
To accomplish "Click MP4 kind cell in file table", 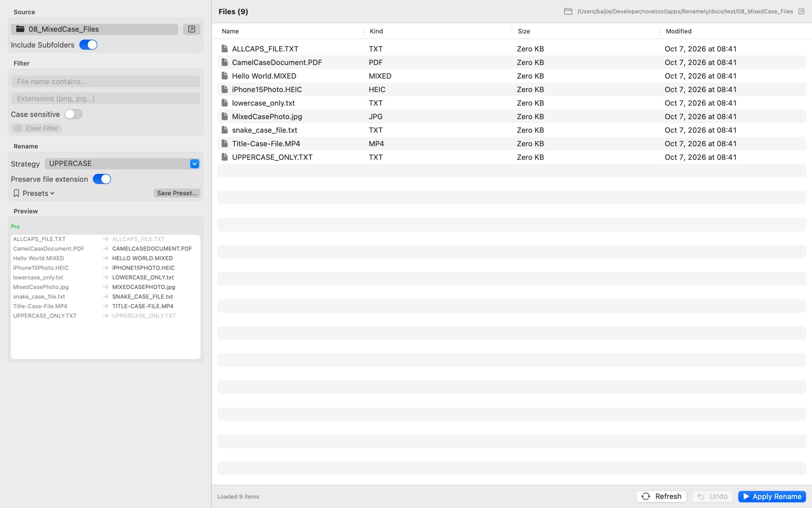I will pos(376,143).
